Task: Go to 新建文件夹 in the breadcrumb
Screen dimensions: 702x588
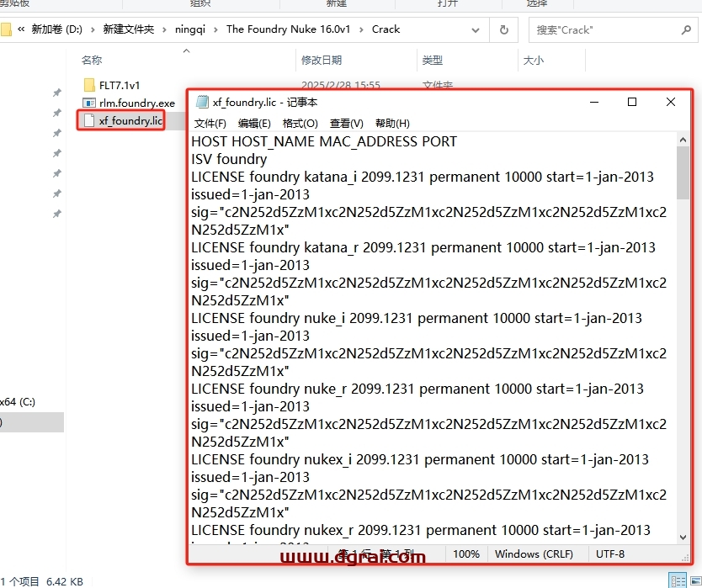Action: [x=129, y=29]
